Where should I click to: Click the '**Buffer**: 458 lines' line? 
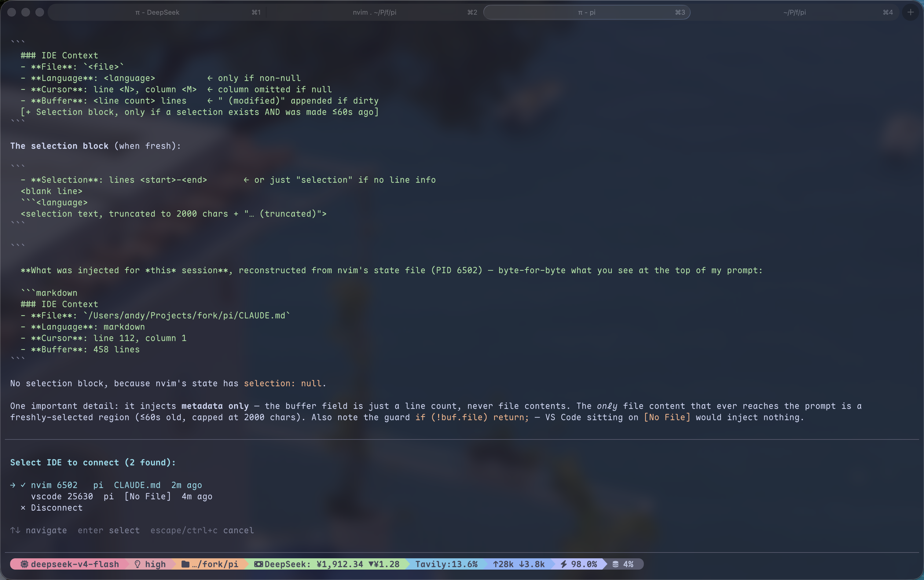80,350
